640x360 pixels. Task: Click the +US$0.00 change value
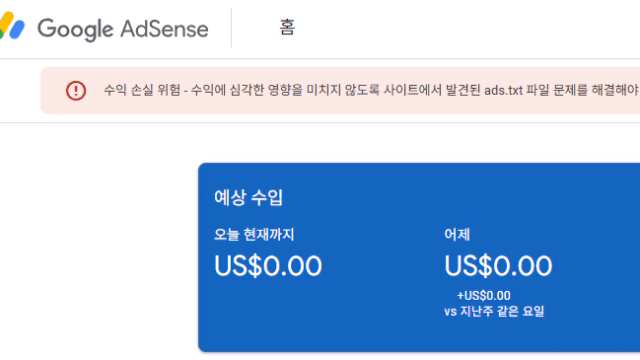click(x=484, y=296)
